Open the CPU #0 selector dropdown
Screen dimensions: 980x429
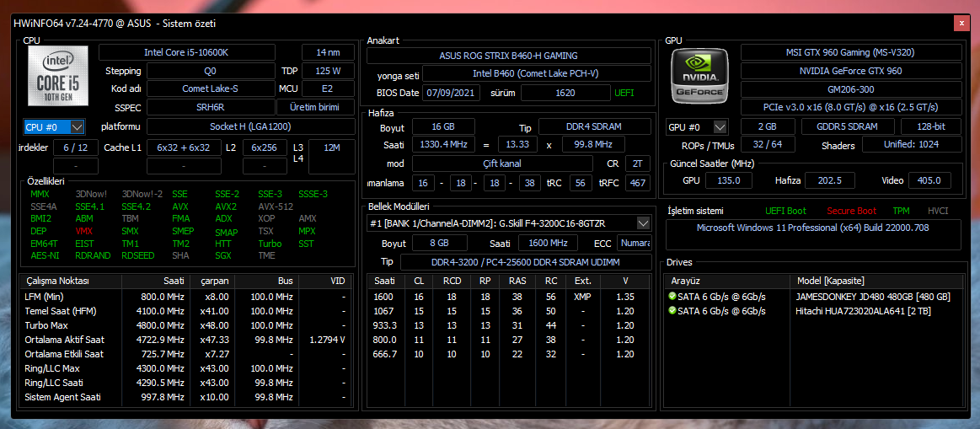tap(55, 127)
